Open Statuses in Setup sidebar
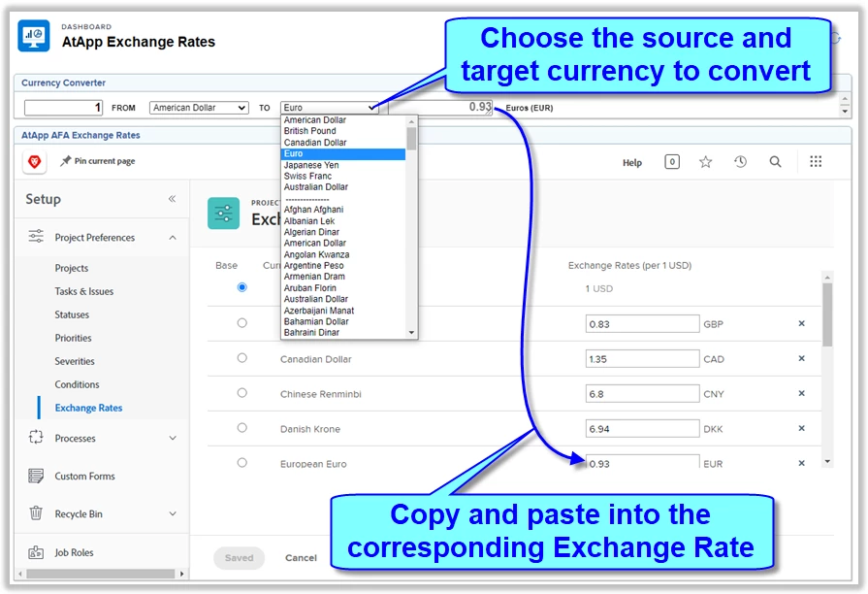868x594 pixels. [72, 314]
